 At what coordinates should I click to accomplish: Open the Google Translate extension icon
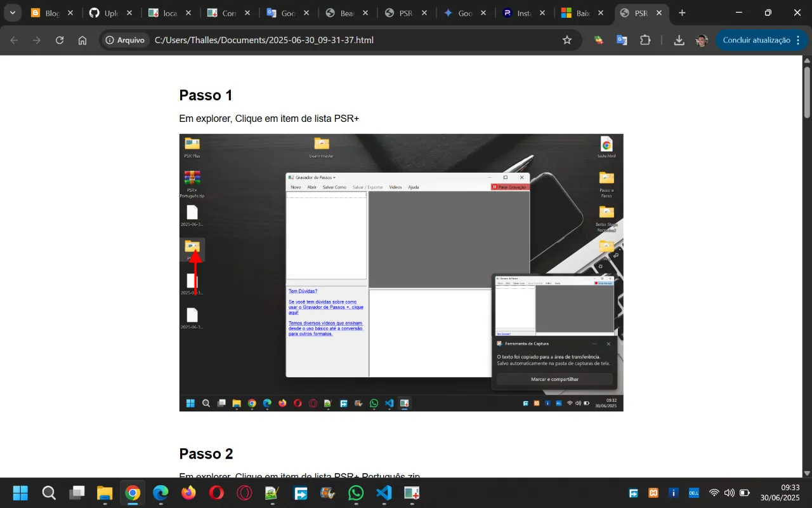622,40
